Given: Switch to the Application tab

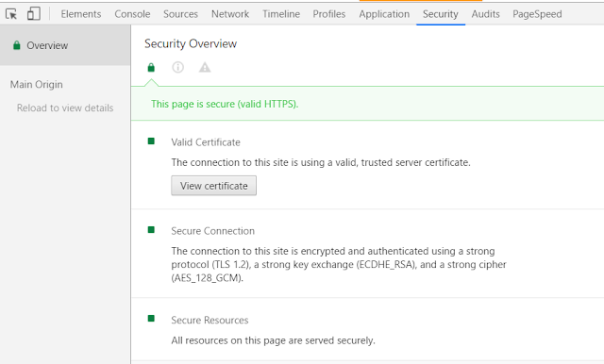Looking at the screenshot, I should click(384, 14).
